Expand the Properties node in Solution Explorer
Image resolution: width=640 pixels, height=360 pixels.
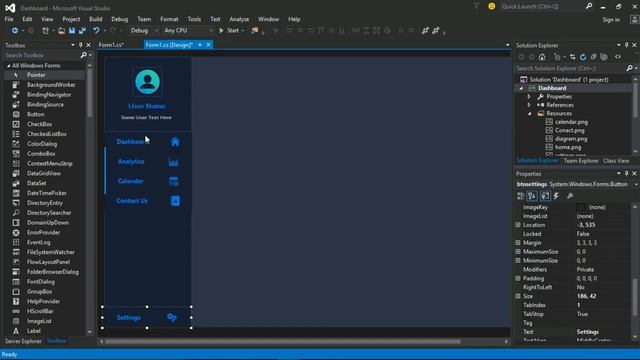click(529, 97)
